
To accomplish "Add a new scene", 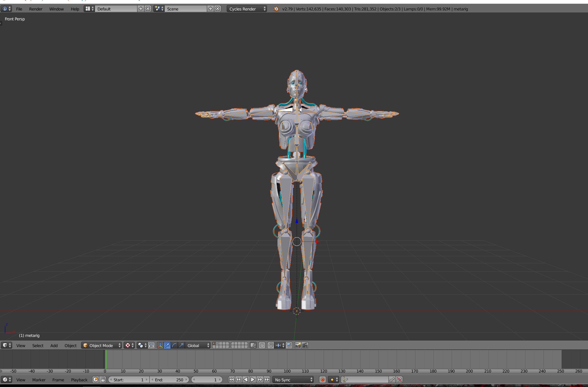I will 210,9.
